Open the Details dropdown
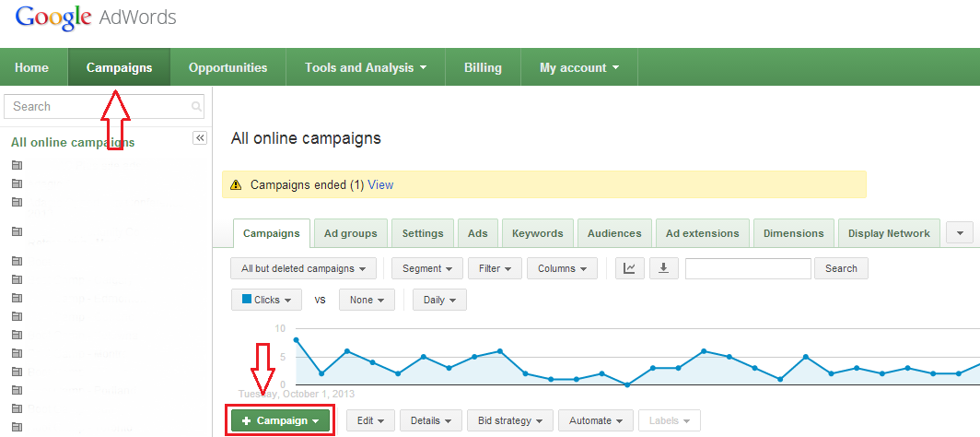The image size is (980, 437). coord(431,420)
